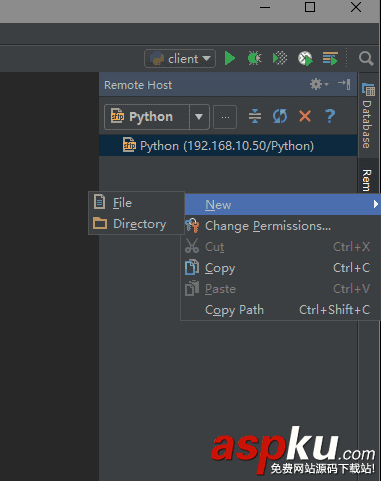This screenshot has width=381, height=481.
Task: Choose Cut in the context menu
Action: (282, 247)
